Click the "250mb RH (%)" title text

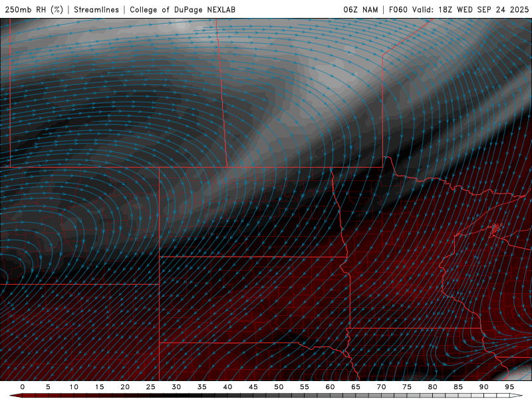34,9
